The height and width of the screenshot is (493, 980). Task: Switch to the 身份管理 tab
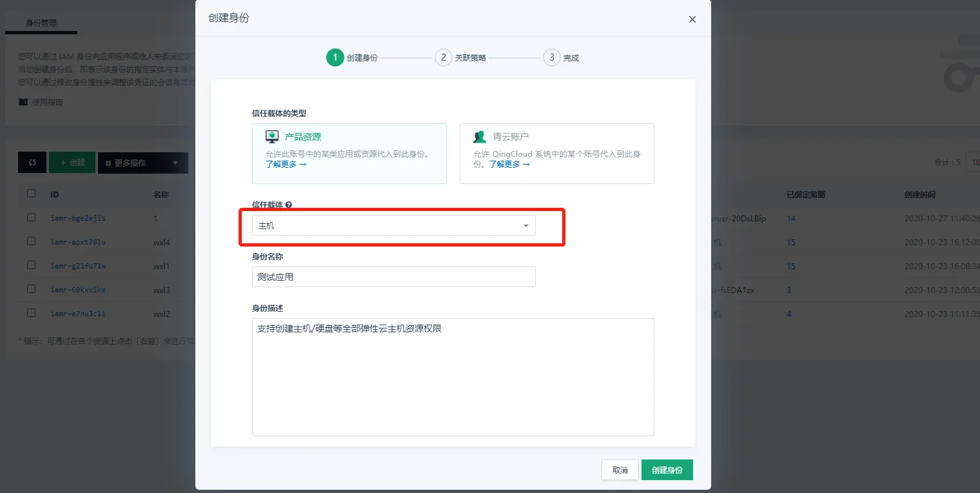(x=41, y=23)
